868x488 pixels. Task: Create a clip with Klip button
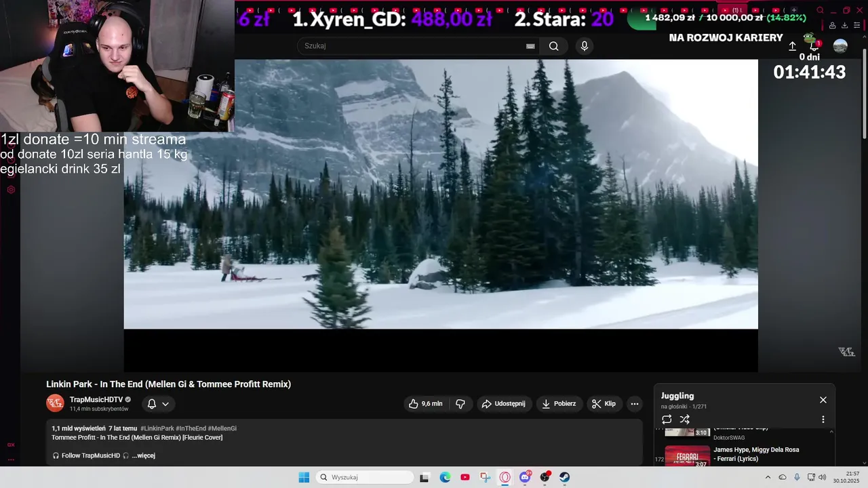pos(604,404)
